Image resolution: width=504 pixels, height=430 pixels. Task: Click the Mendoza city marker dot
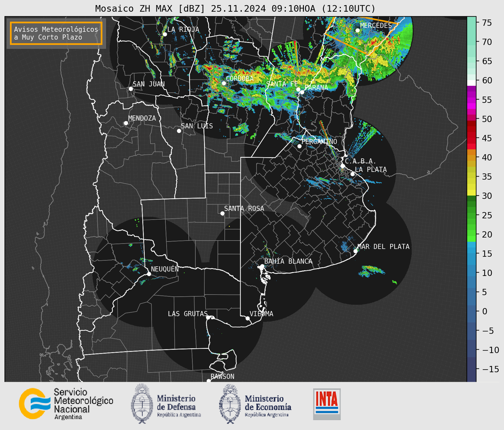(126, 123)
